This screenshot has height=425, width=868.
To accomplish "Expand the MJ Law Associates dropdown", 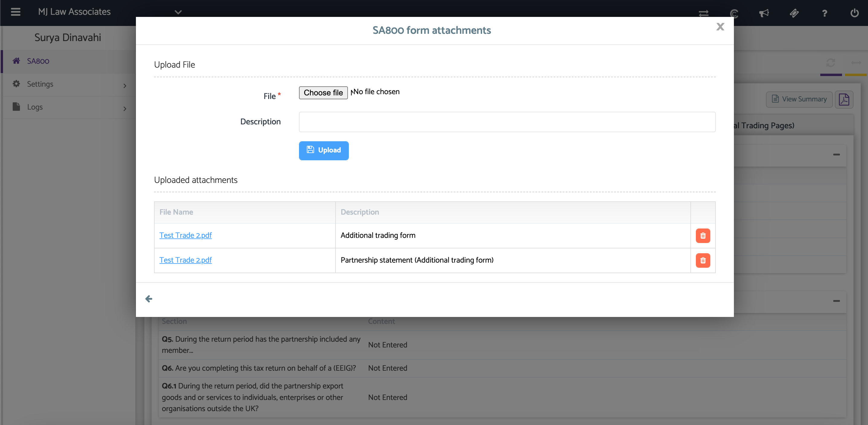I will 178,12.
